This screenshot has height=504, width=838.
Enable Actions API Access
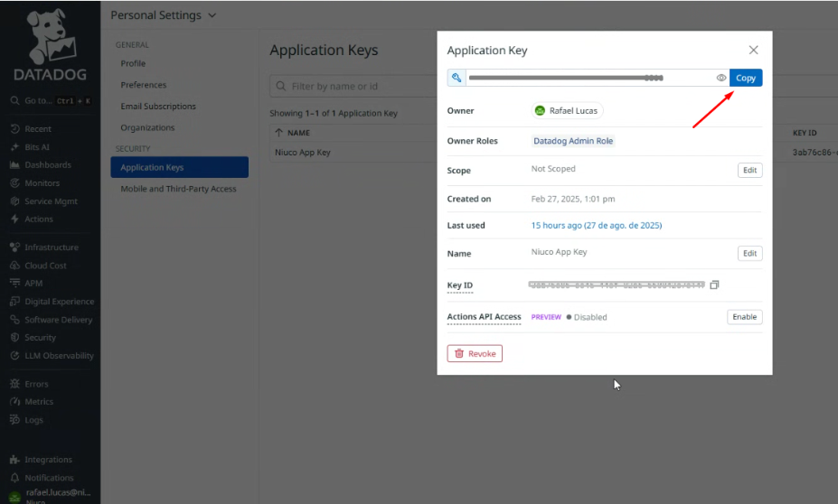745,317
